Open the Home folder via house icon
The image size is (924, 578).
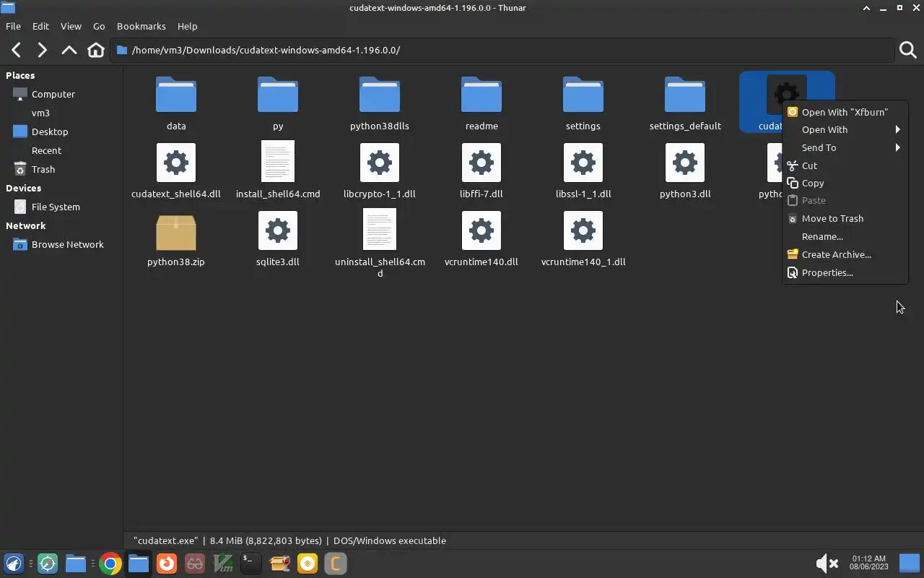[x=96, y=50]
